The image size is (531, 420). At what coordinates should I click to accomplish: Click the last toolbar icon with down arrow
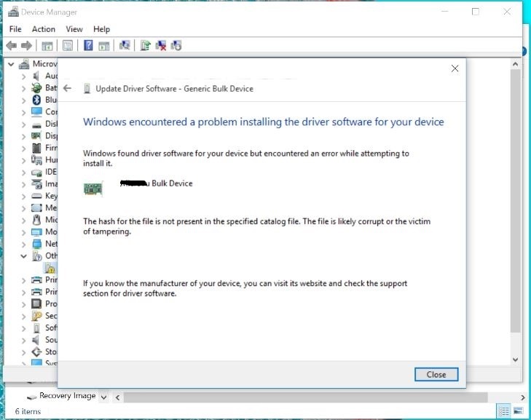click(176, 45)
